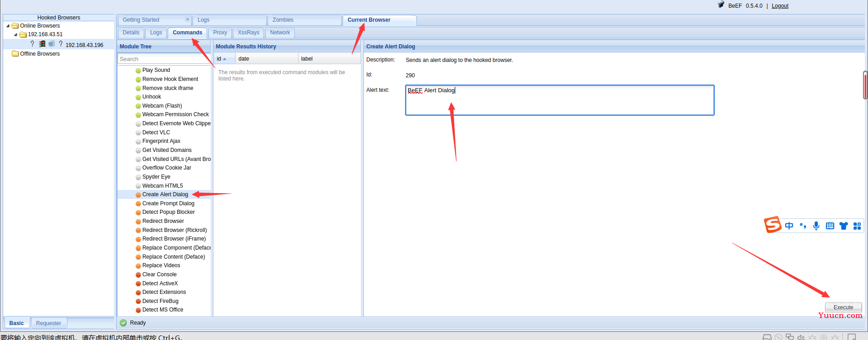Select the Create Alert Dialog module

[165, 194]
